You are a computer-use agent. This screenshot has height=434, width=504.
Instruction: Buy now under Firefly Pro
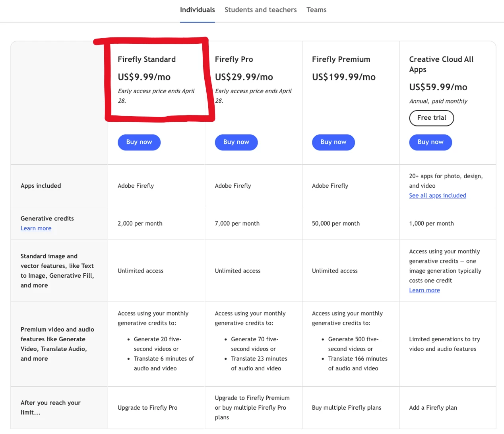pos(236,142)
